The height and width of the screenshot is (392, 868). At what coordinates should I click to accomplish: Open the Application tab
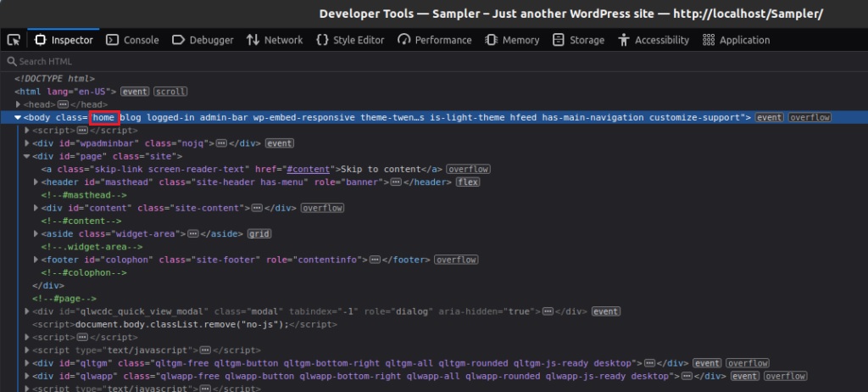(736, 40)
